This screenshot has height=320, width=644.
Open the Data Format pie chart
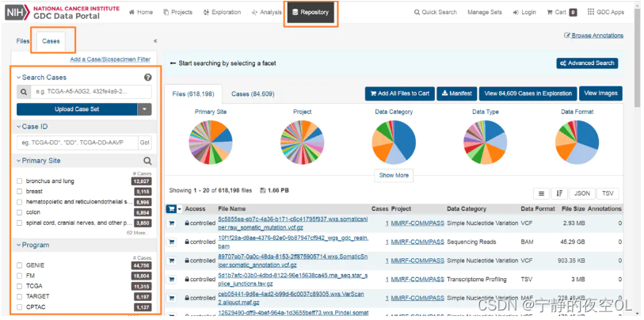pyautogui.click(x=577, y=143)
